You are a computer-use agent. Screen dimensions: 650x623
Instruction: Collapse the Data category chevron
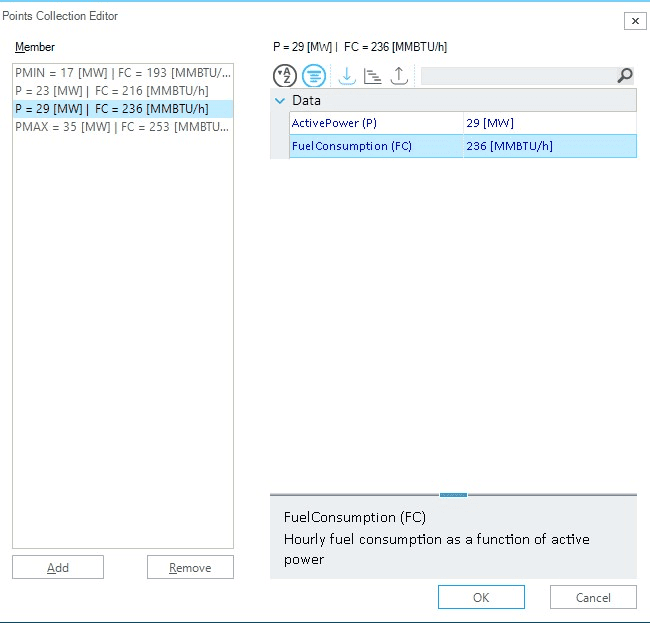[280, 101]
